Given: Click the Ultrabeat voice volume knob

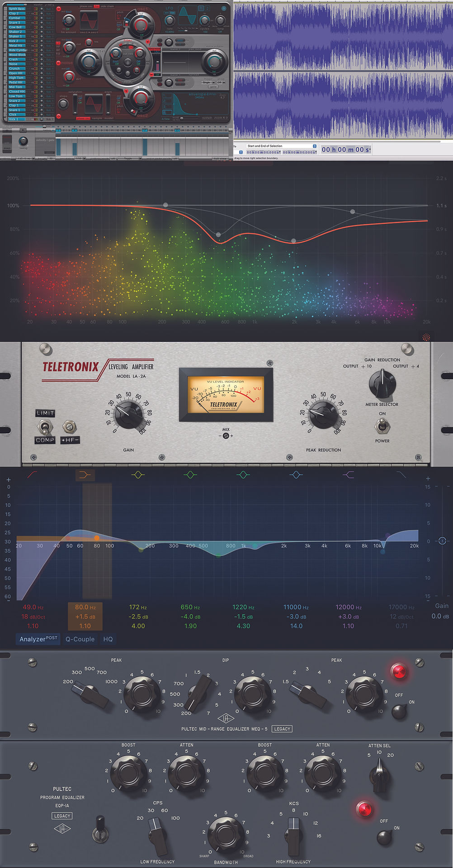Looking at the screenshot, I should point(215,62).
